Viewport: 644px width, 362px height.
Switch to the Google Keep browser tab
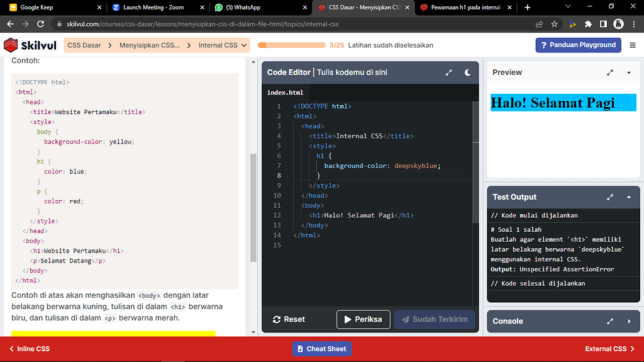[x=50, y=8]
